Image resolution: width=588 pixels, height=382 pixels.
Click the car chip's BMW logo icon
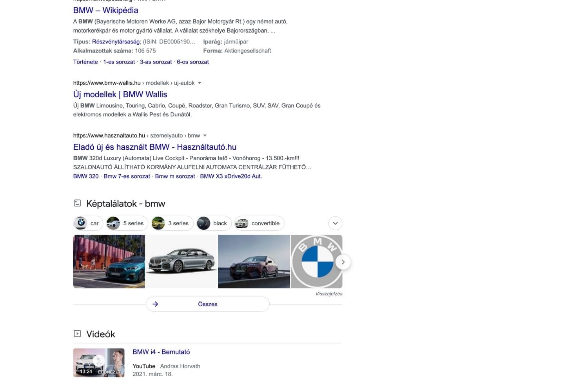[81, 223]
